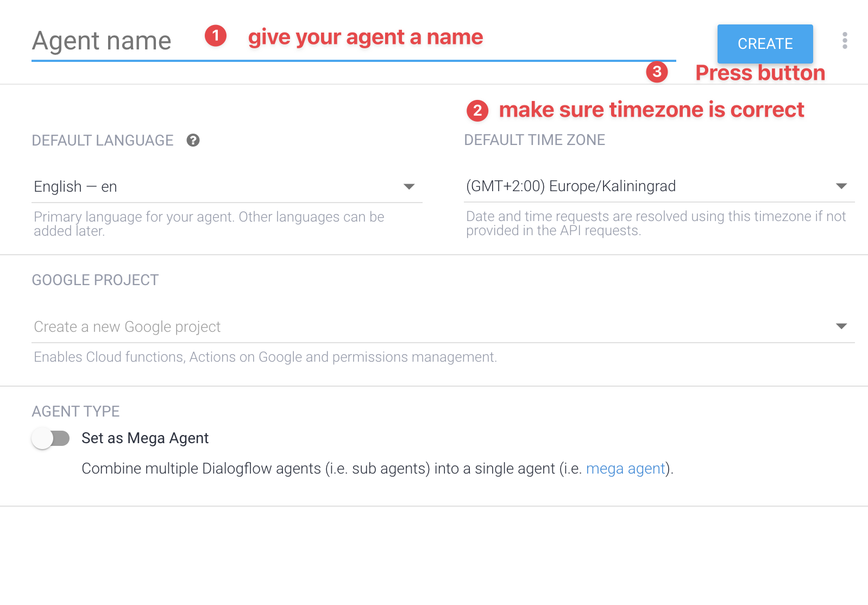Open the English — en language dropdown
868x605 pixels.
(227, 187)
